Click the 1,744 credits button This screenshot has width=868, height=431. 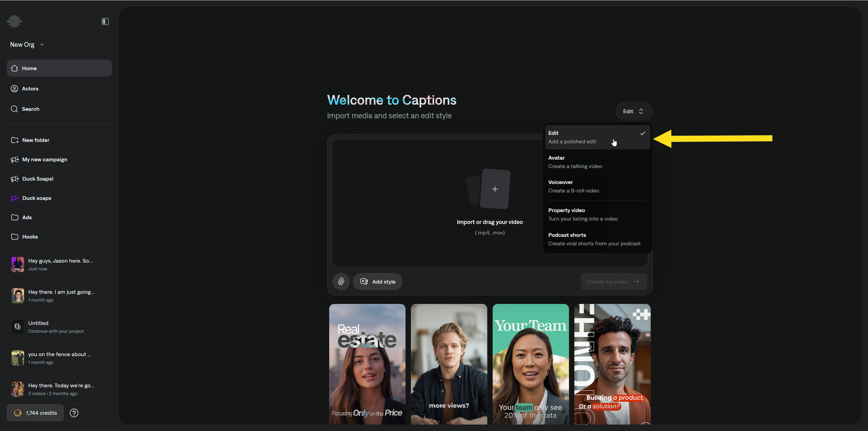(35, 413)
